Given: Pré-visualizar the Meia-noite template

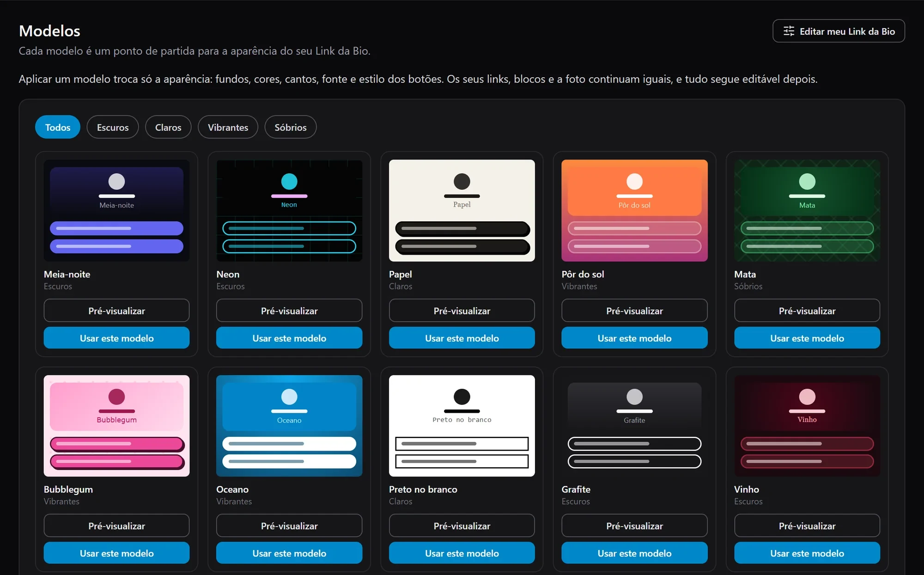Looking at the screenshot, I should [x=116, y=311].
